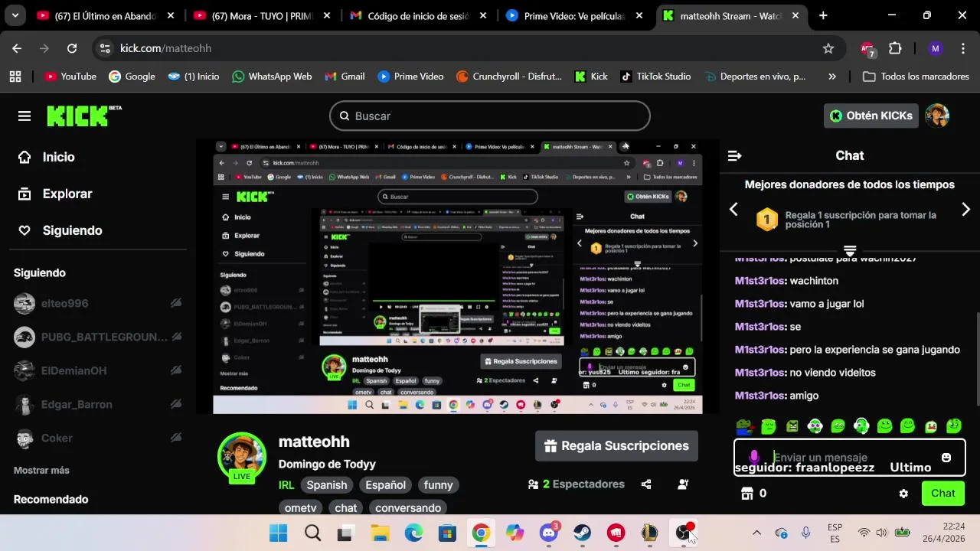Open the emoji picker in the chat box
The width and height of the screenshot is (980, 551).
946,458
